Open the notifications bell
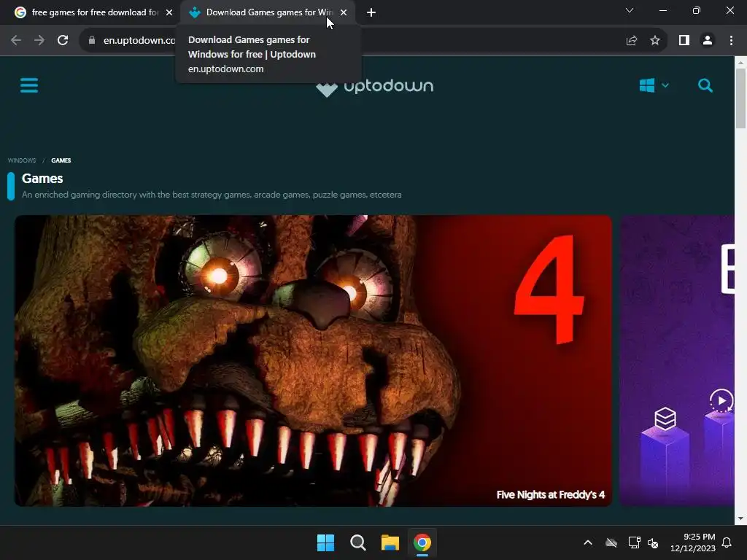The height and width of the screenshot is (560, 747). click(727, 542)
